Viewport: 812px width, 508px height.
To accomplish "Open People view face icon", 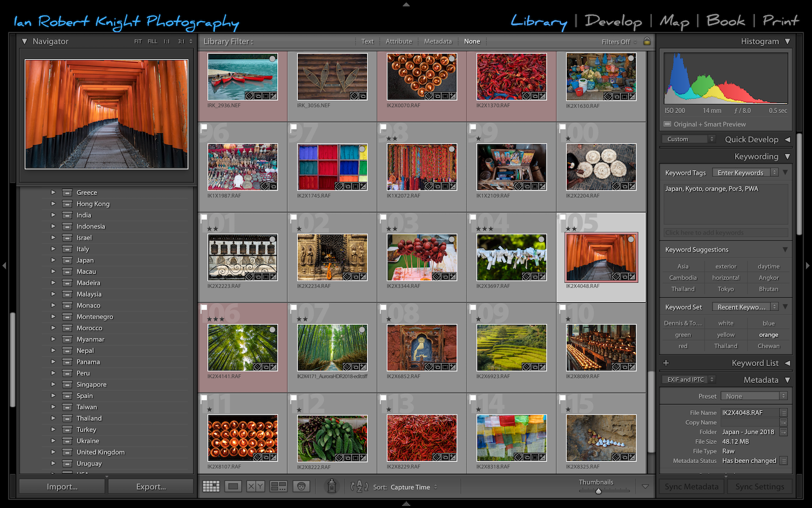I will (302, 486).
